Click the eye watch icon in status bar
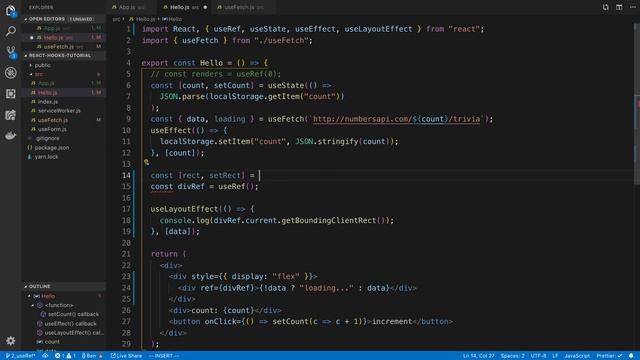Image resolution: width=640 pixels, height=360 pixels. pyautogui.click(x=45, y=356)
